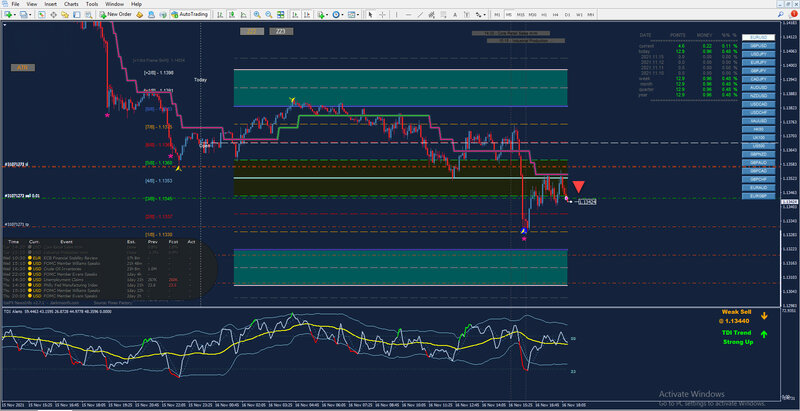800x411 pixels.
Task: Open the Help menu
Action: click(137, 4)
